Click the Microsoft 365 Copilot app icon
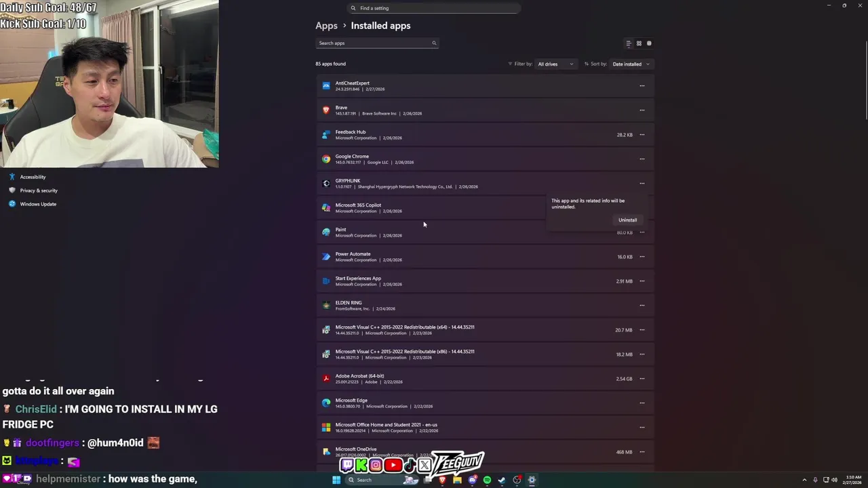The height and width of the screenshot is (488, 868). click(326, 208)
